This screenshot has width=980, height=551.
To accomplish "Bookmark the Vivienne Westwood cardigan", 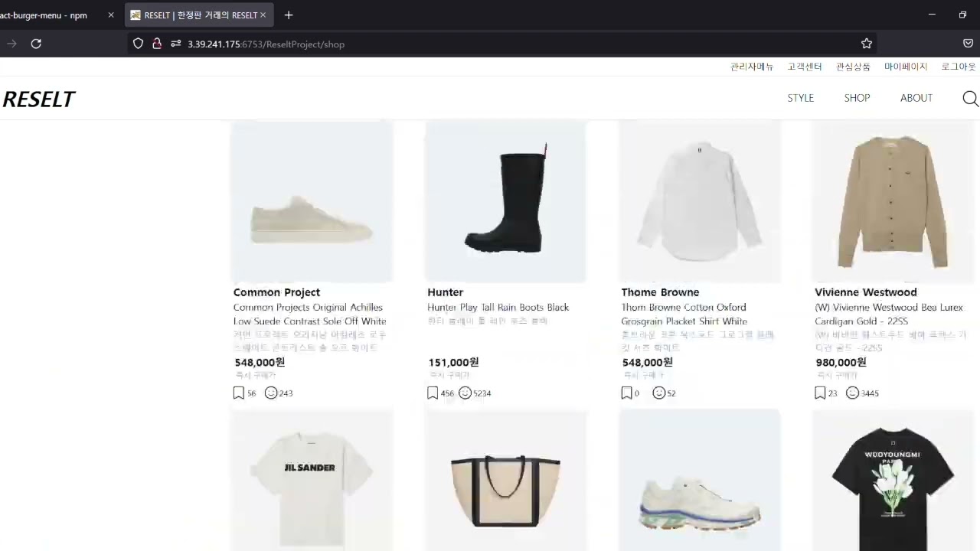I will click(x=820, y=393).
